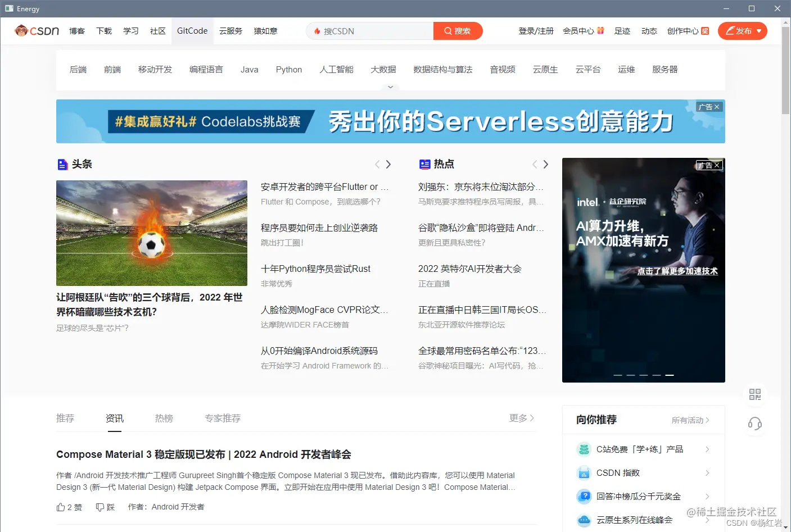This screenshot has width=791, height=532.
Task: Open the 云服务 nav item
Action: 230,31
